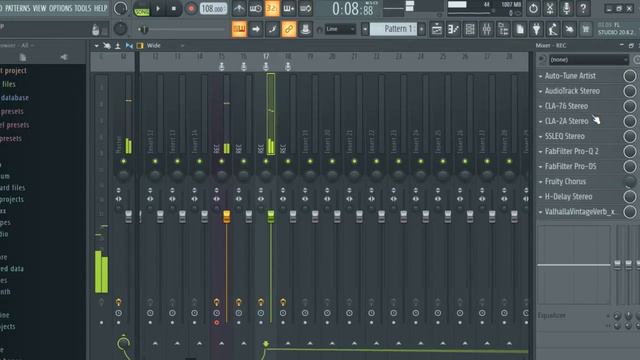Image resolution: width=640 pixels, height=360 pixels.
Task: Toggle ValhallaVintageVerb slot enable knob
Action: pyautogui.click(x=630, y=212)
